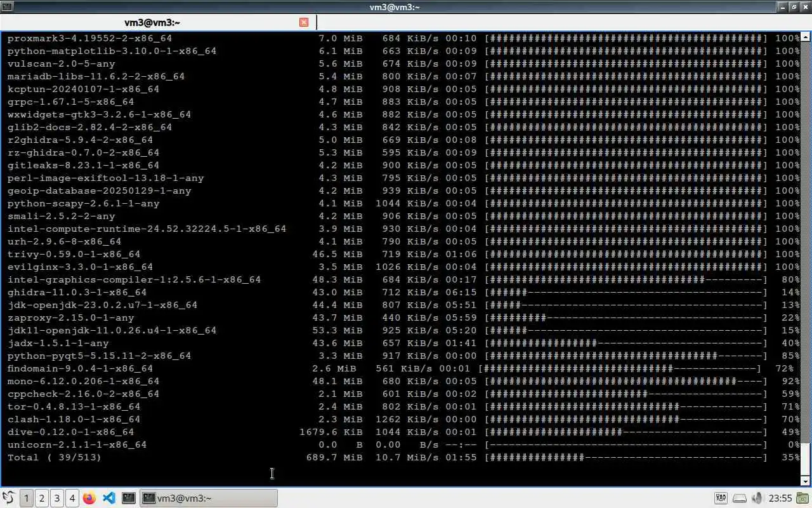
Task: Click python-pyqt5-5.15.11-2-x86_64 text
Action: [x=99, y=356]
